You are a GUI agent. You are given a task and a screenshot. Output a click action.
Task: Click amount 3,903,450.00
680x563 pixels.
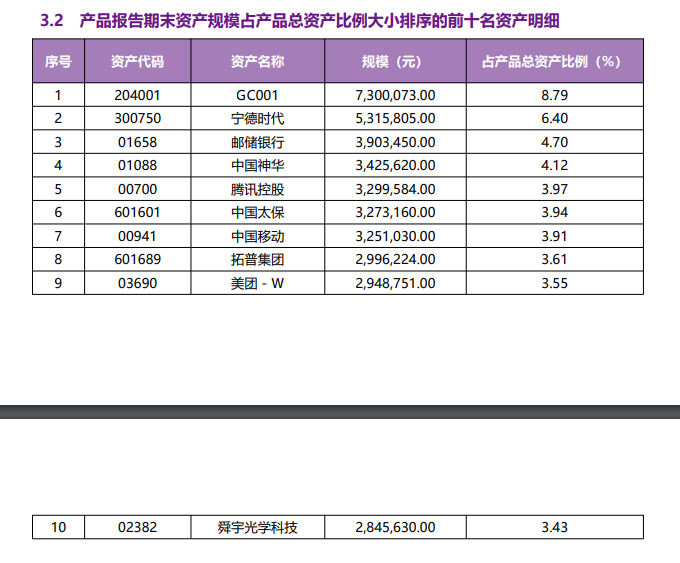click(395, 142)
